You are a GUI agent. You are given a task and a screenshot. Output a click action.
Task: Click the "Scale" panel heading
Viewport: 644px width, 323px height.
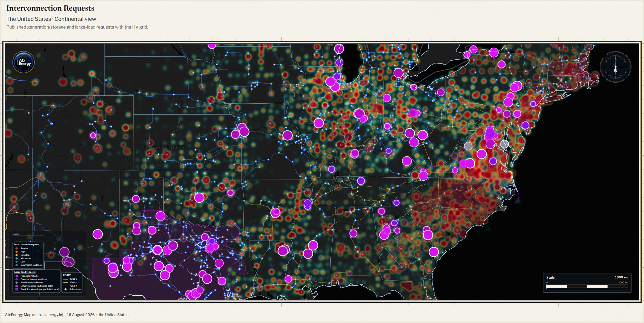pyautogui.click(x=550, y=278)
